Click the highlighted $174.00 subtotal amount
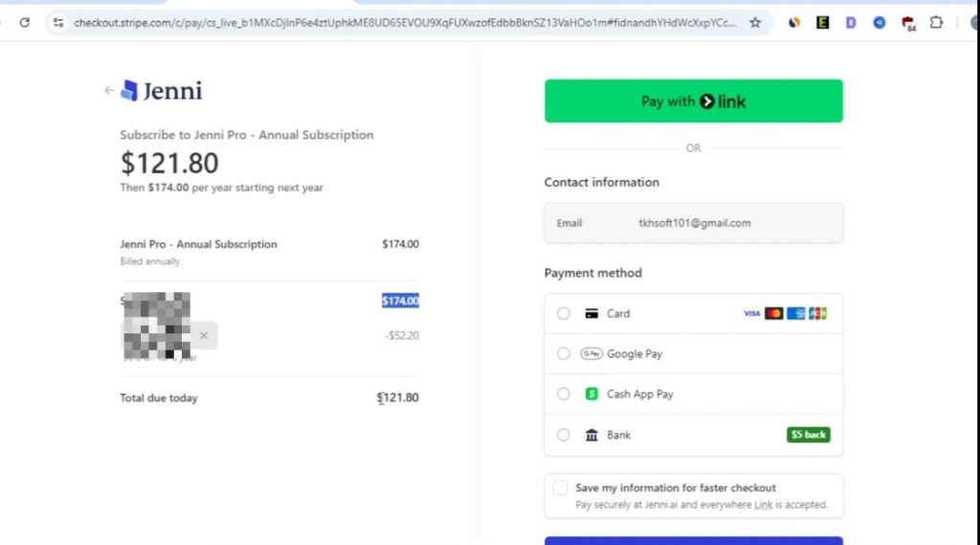This screenshot has width=980, height=545. point(400,301)
